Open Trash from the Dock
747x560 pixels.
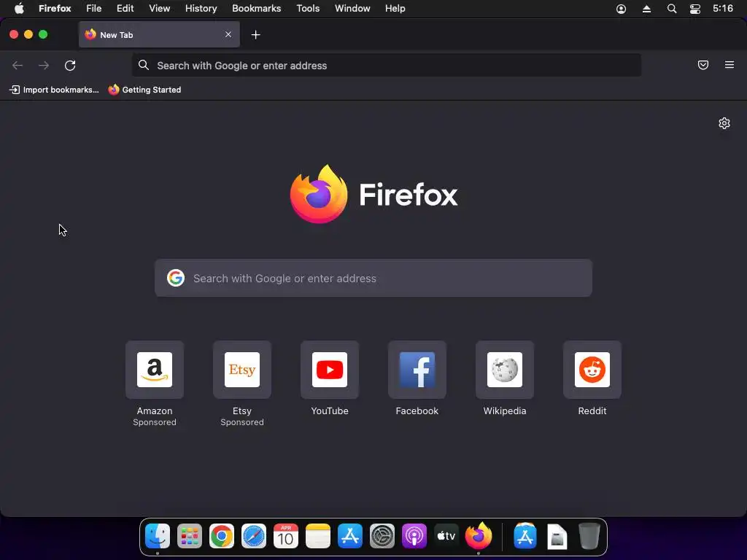click(x=589, y=537)
